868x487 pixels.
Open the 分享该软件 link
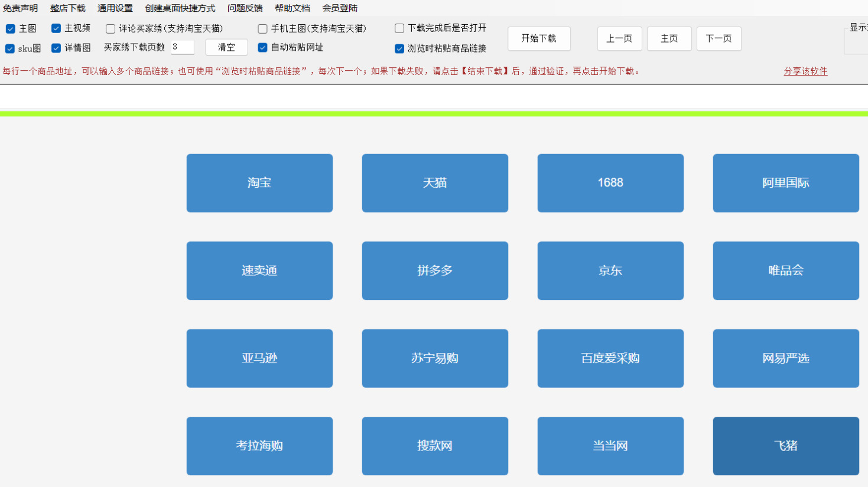[805, 71]
